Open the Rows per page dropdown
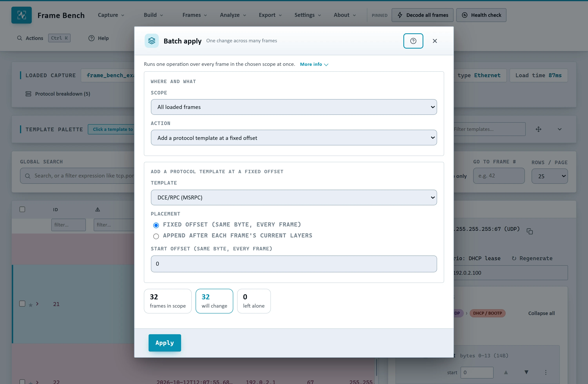 [x=549, y=176]
